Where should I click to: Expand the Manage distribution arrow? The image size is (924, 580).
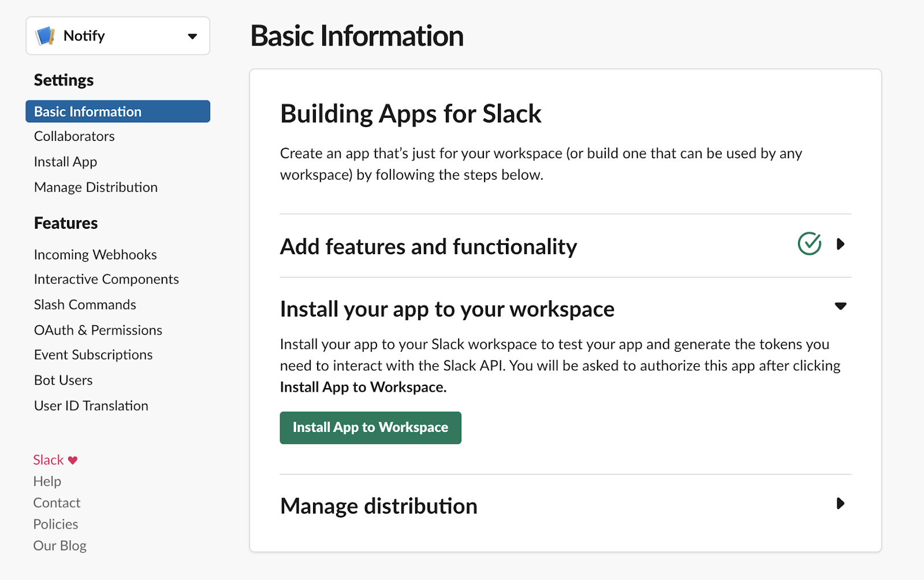click(841, 504)
